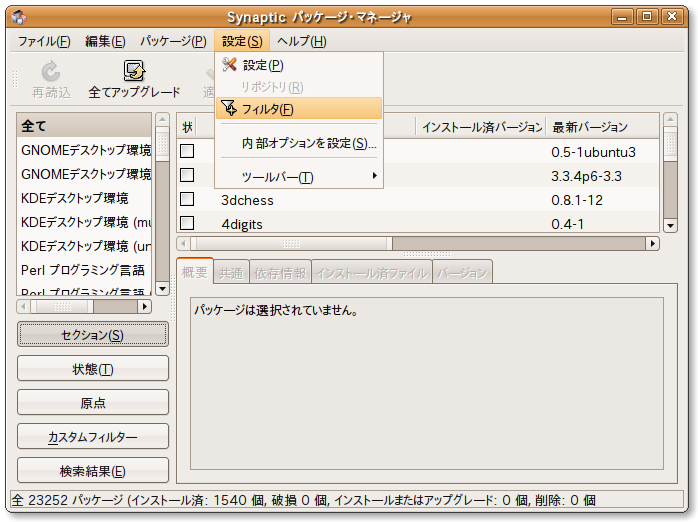The height and width of the screenshot is (522, 698).
Task: Click section list scroll-up arrow
Action: tap(162, 119)
